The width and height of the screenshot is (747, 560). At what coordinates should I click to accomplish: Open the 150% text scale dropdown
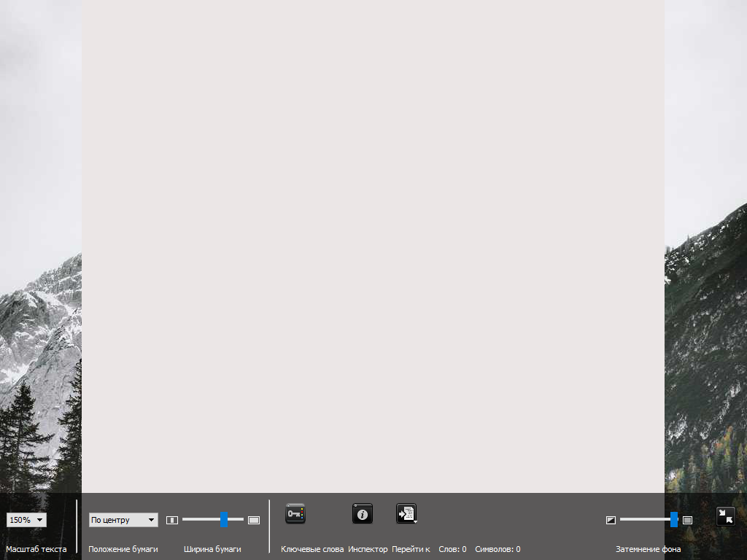[26, 520]
